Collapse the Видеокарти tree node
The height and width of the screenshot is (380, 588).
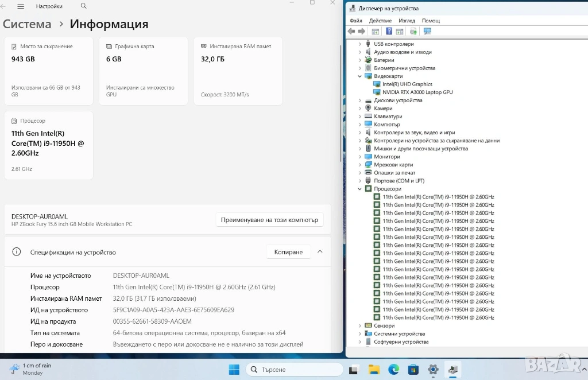click(360, 76)
